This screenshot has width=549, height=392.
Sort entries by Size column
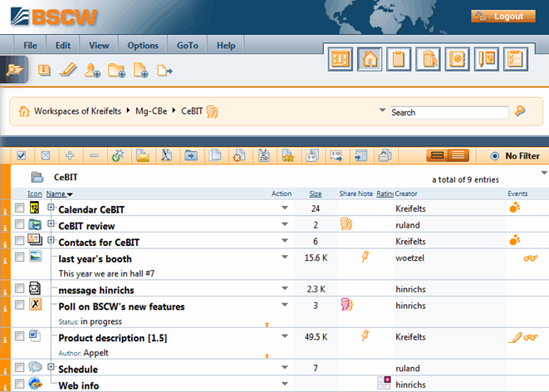pyautogui.click(x=316, y=194)
